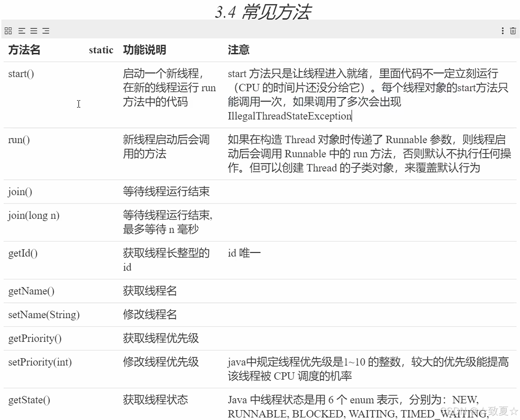Click the heading 3.4 常见方法

263,12
